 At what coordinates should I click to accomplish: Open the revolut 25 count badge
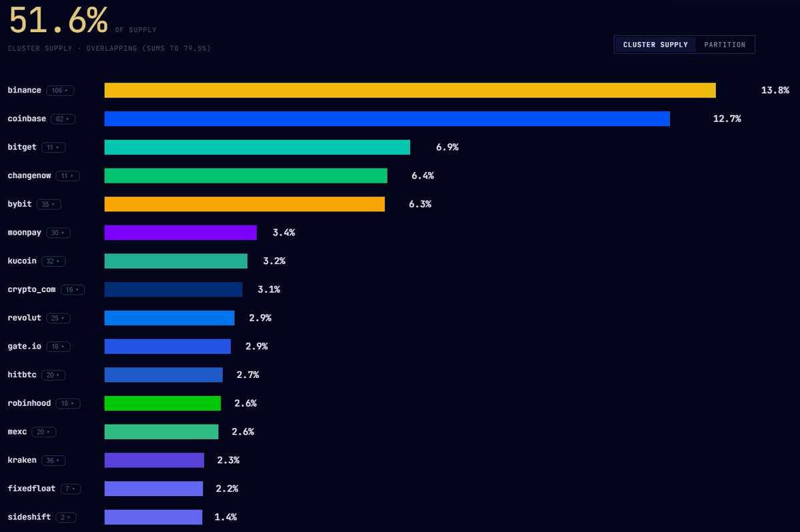pyautogui.click(x=58, y=318)
